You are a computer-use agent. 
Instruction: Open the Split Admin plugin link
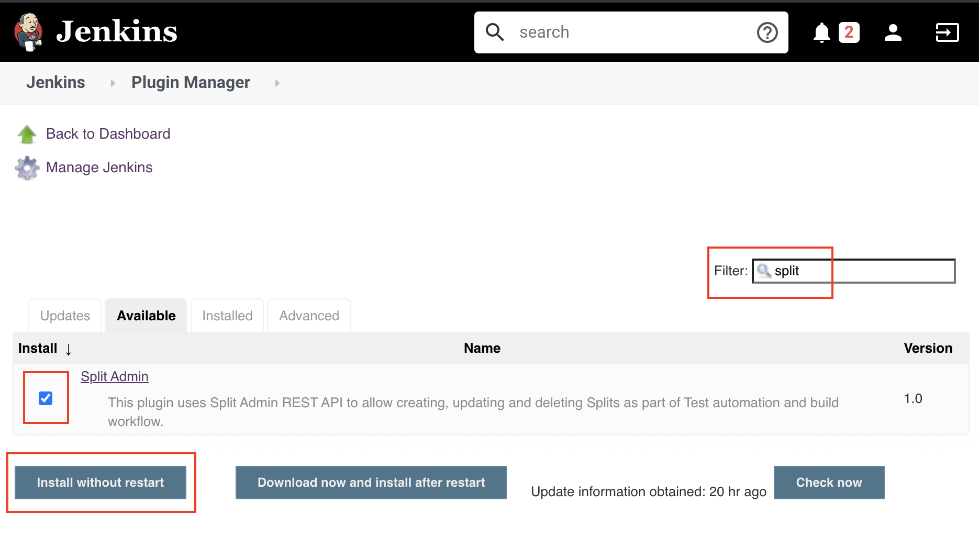[x=115, y=377]
